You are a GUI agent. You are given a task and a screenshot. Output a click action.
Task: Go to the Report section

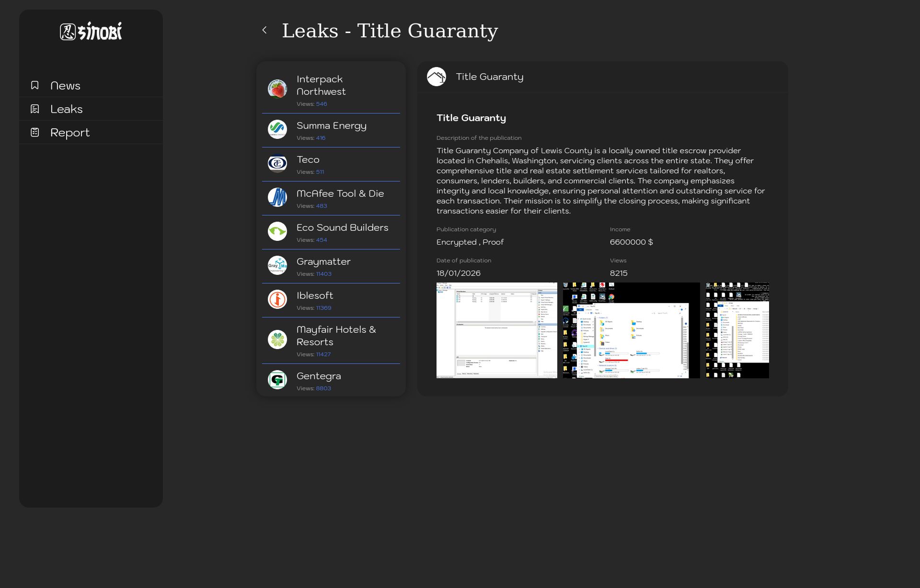tap(70, 133)
